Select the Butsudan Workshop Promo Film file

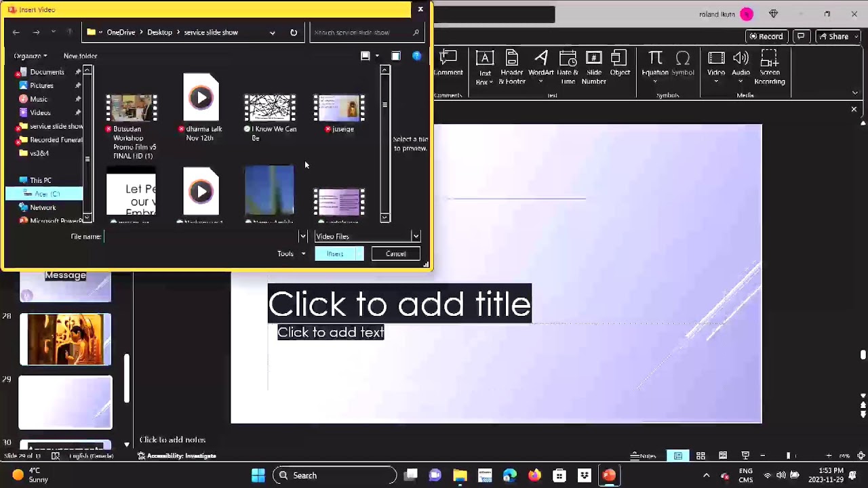coord(132,127)
